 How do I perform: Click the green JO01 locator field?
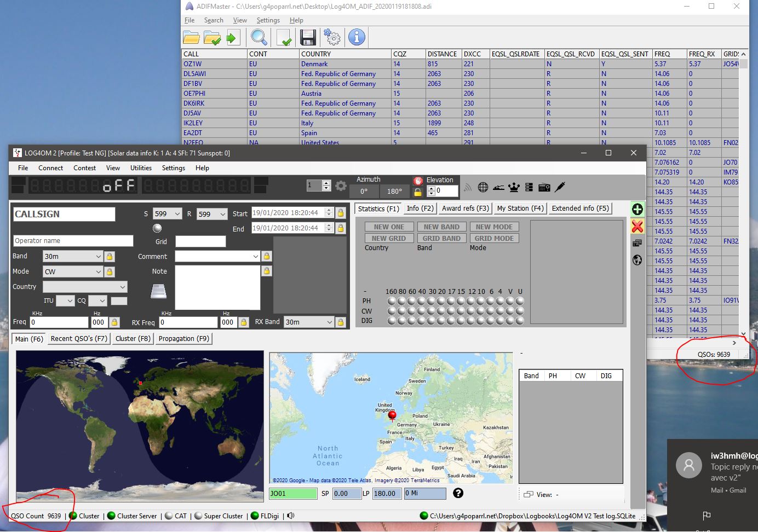point(293,494)
